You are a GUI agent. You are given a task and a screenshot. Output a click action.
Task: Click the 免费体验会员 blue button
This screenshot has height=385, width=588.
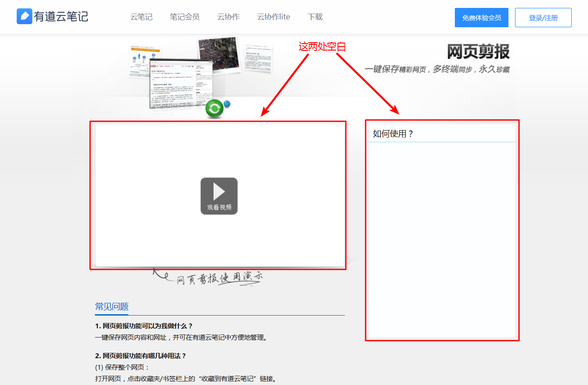[481, 18]
